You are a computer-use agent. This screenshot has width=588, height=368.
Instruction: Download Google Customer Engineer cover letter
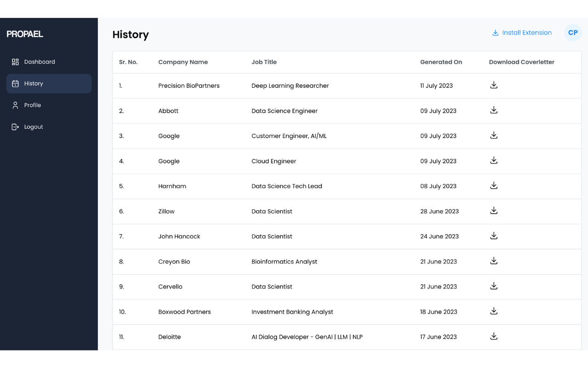click(x=494, y=135)
